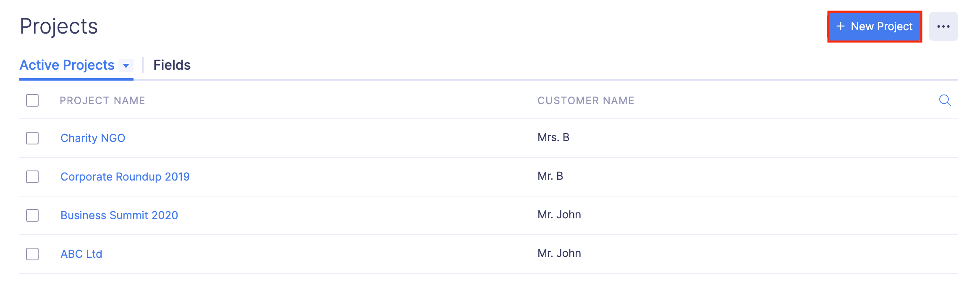
Task: Open the Business Summit 2020 project
Action: [x=119, y=215]
